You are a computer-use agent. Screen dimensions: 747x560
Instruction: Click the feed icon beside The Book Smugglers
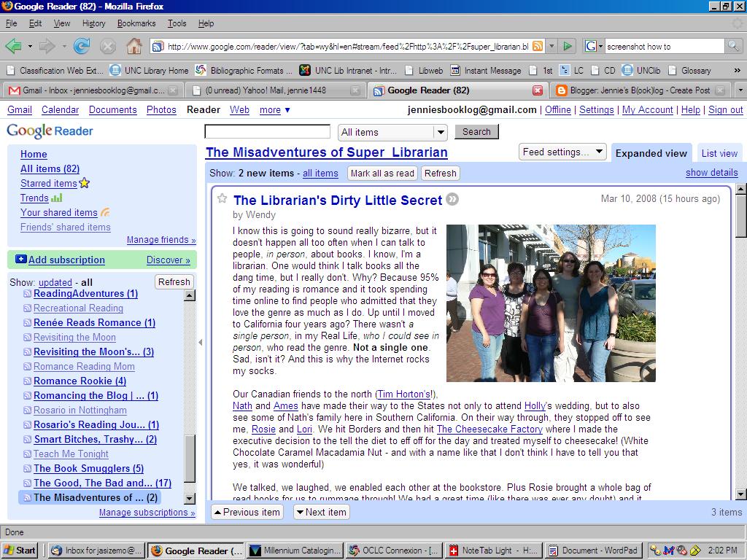click(28, 469)
